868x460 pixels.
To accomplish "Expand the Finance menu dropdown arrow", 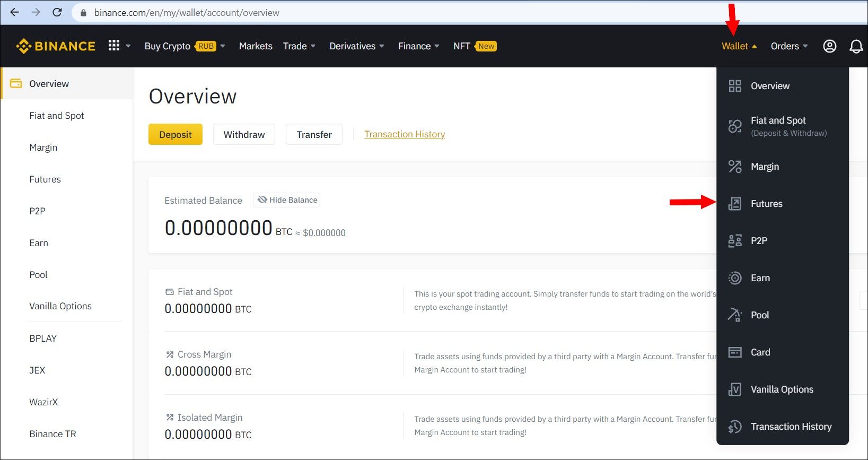I will [x=437, y=46].
